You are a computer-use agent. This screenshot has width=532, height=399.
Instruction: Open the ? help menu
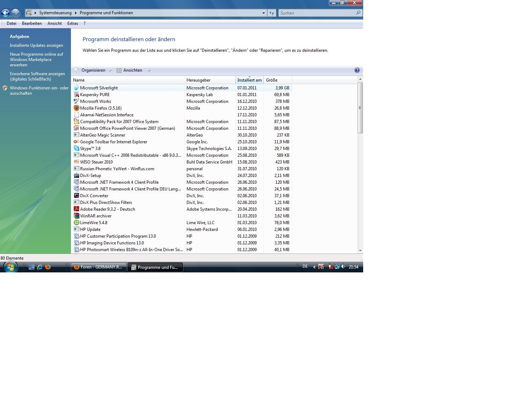tap(84, 23)
